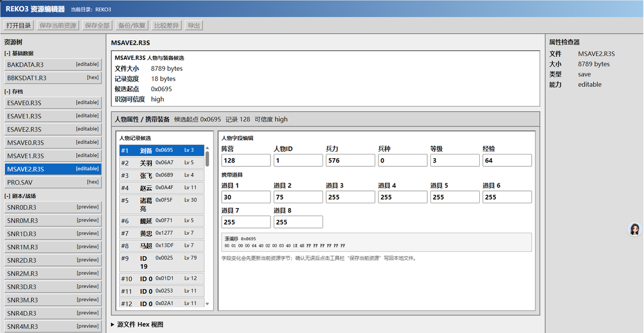Select character record #6 魏延
Image resolution: width=644 pixels, height=333 pixels.
tap(162, 221)
